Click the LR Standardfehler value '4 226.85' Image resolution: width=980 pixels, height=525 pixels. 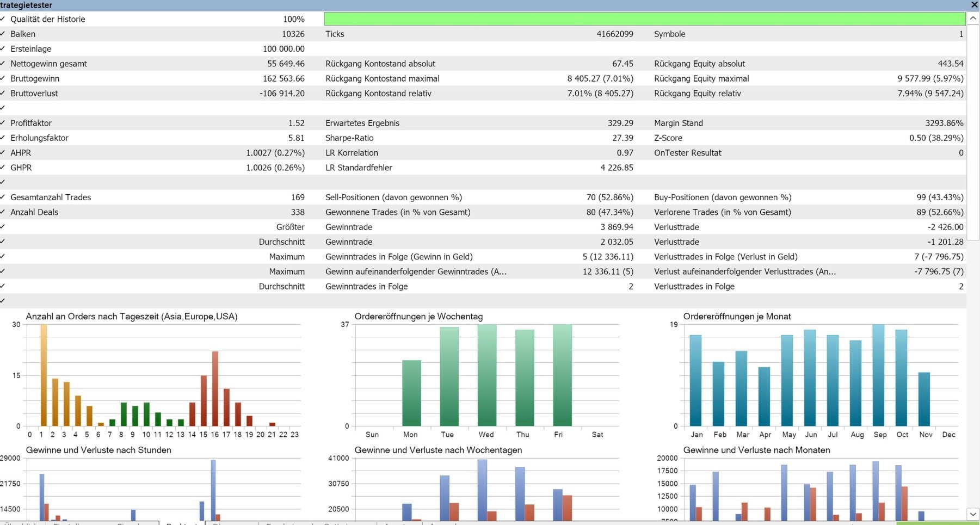pos(617,168)
